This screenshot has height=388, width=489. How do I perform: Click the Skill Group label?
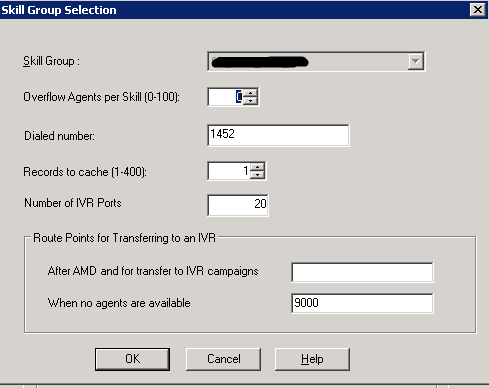(51, 61)
